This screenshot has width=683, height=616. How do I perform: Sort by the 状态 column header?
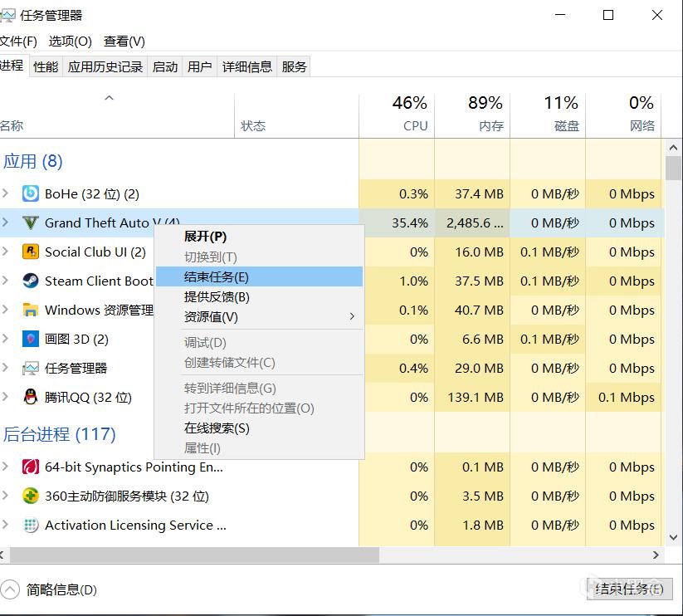click(296, 115)
